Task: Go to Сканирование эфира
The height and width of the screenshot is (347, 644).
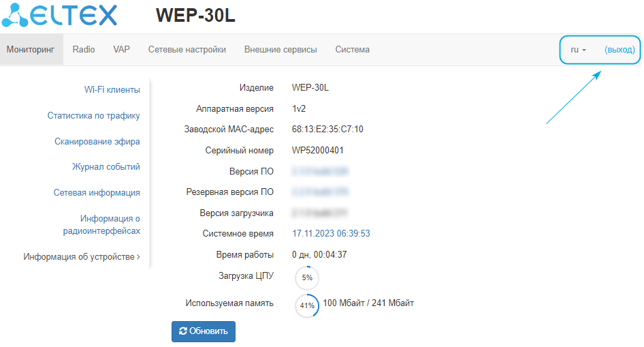Action: tap(97, 141)
